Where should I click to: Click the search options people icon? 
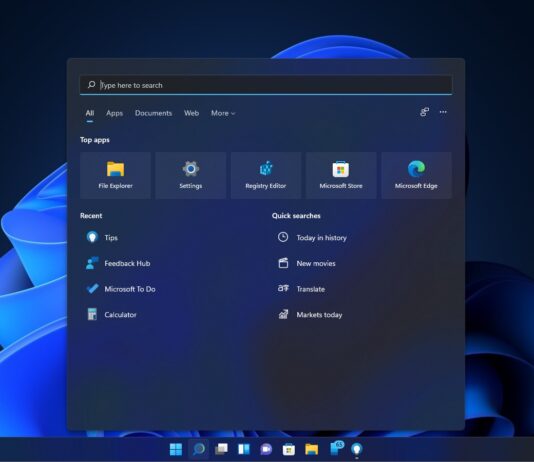424,112
